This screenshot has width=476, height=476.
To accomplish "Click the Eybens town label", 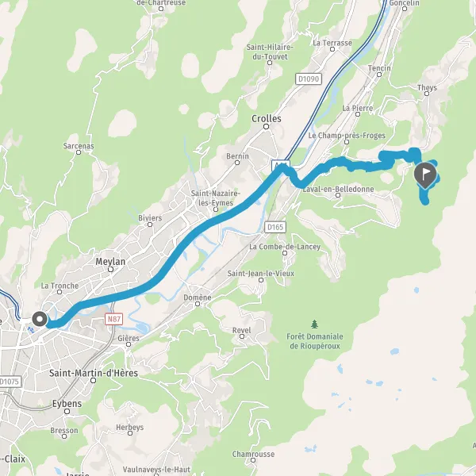I will (x=67, y=404).
